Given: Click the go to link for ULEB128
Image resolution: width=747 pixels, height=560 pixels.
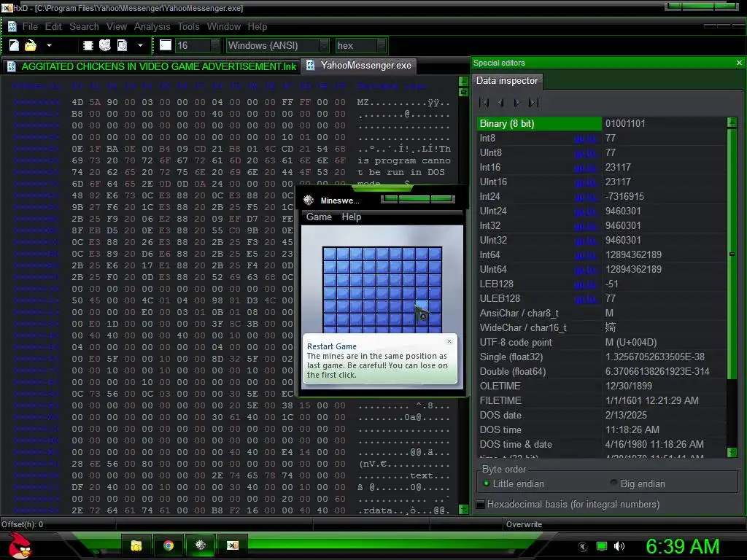Looking at the screenshot, I should pos(586,299).
